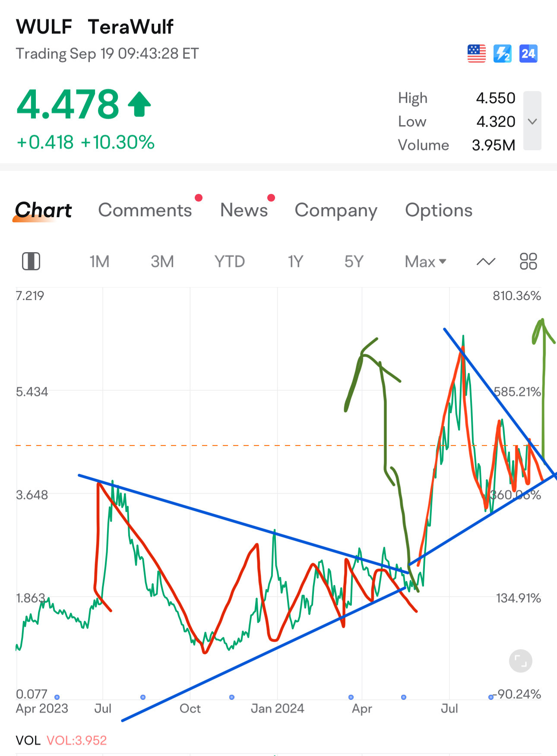Tap the change value +0.418 +10.30%
The height and width of the screenshot is (756, 557).
85,142
